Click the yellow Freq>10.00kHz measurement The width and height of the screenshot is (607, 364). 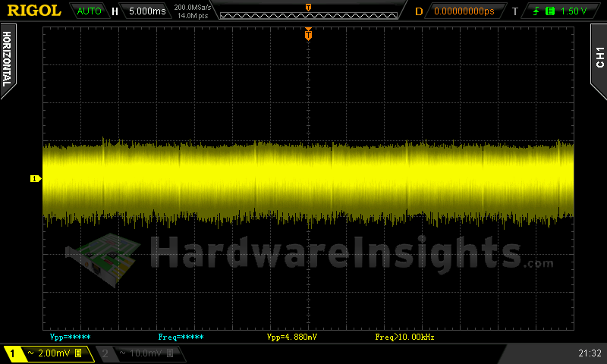pyautogui.click(x=404, y=337)
